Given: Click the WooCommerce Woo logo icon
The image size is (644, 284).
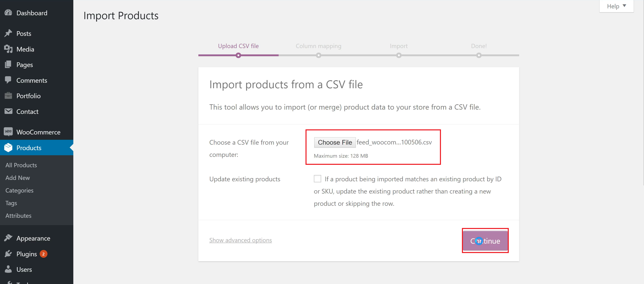Looking at the screenshot, I should tap(8, 132).
